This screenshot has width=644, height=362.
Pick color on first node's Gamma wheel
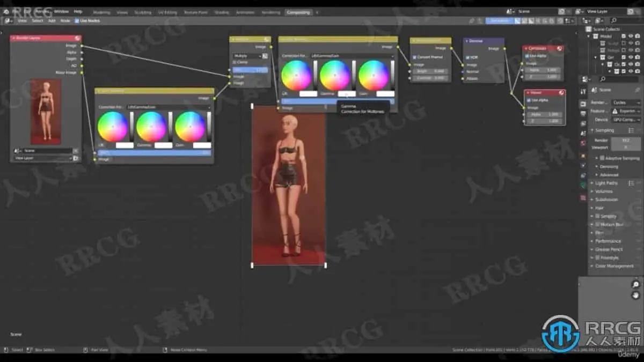(151, 127)
